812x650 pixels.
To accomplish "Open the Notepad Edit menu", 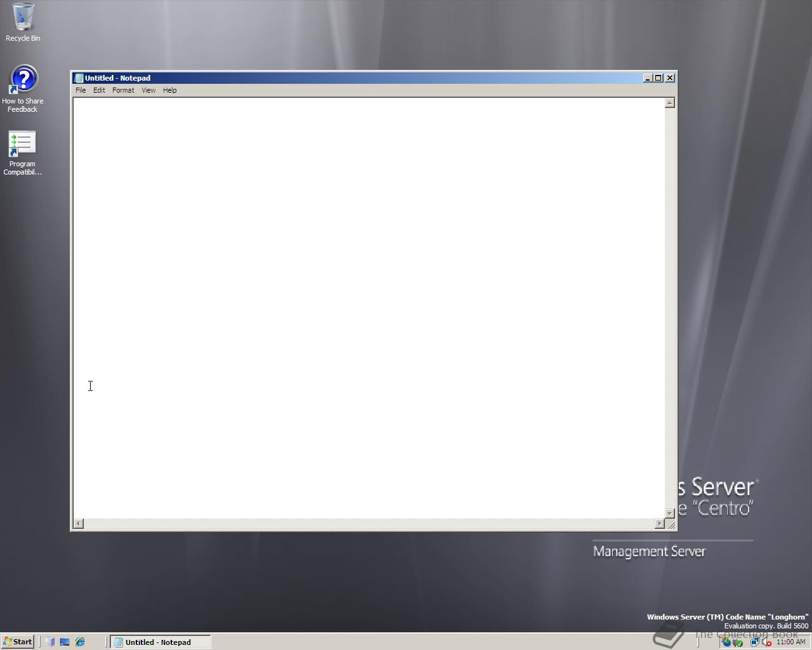I will point(99,90).
